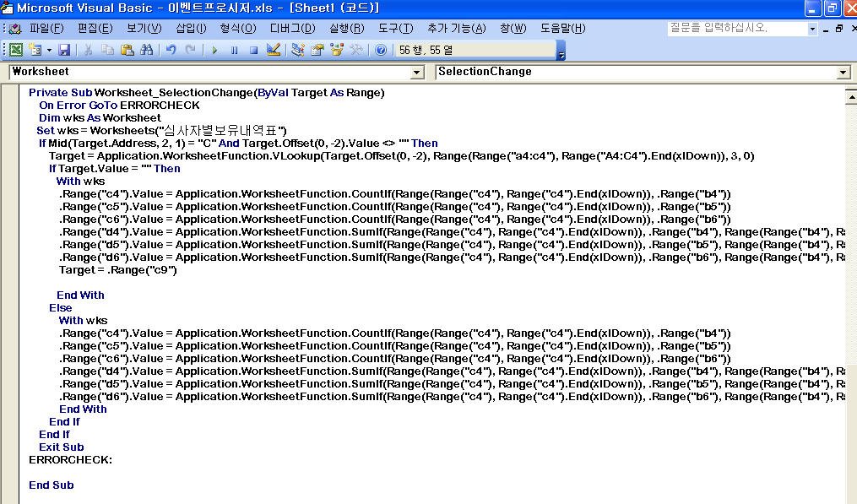Screen dimensions: 857x504
Task: Paste using the clipboard icon
Action: tap(127, 51)
